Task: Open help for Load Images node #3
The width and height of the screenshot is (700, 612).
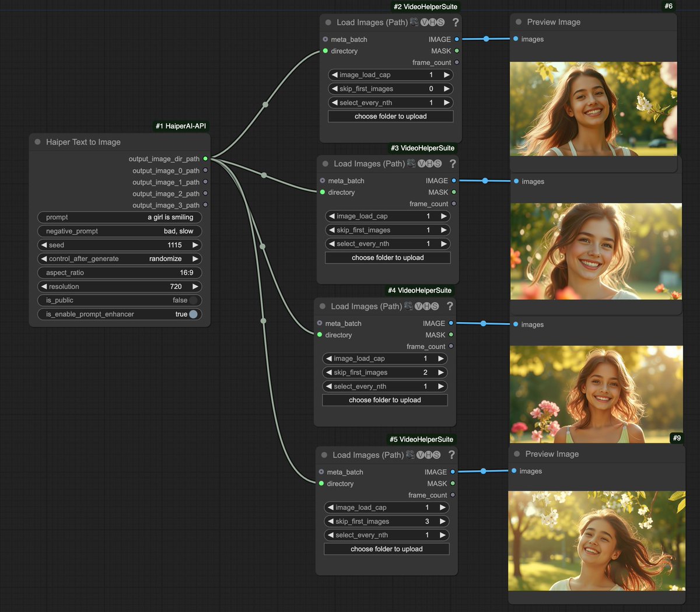Action: pos(453,163)
